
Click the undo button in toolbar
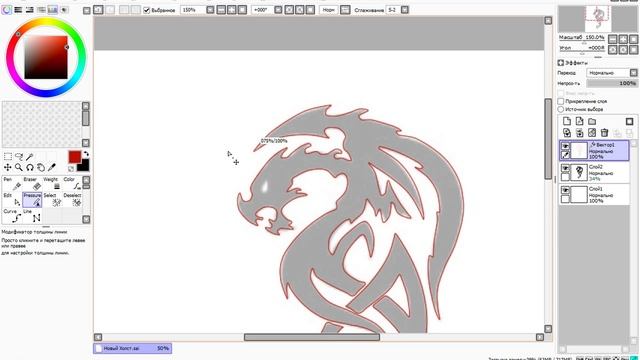pos(98,10)
